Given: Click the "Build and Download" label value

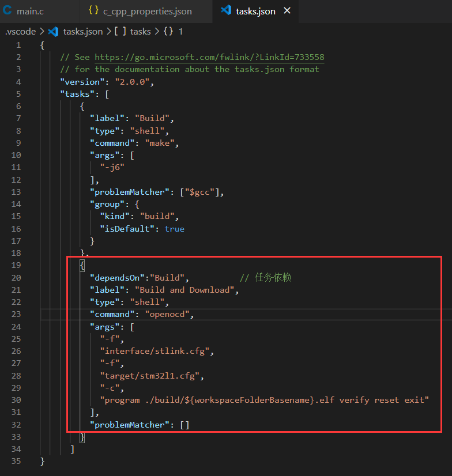Looking at the screenshot, I should pos(184,290).
